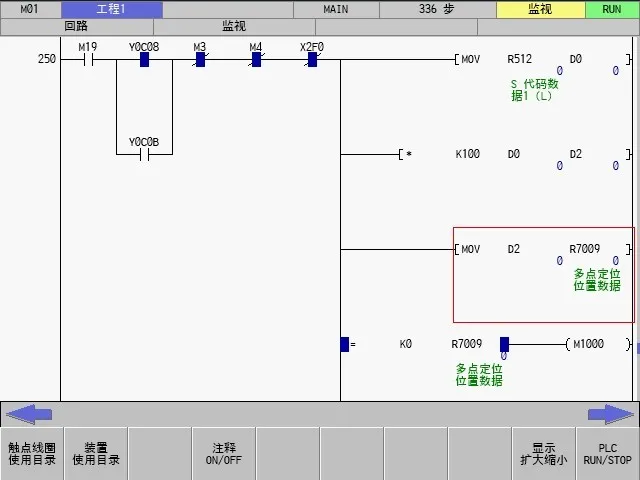
Task: Click the R7009 destination of MOV
Action: pos(584,249)
